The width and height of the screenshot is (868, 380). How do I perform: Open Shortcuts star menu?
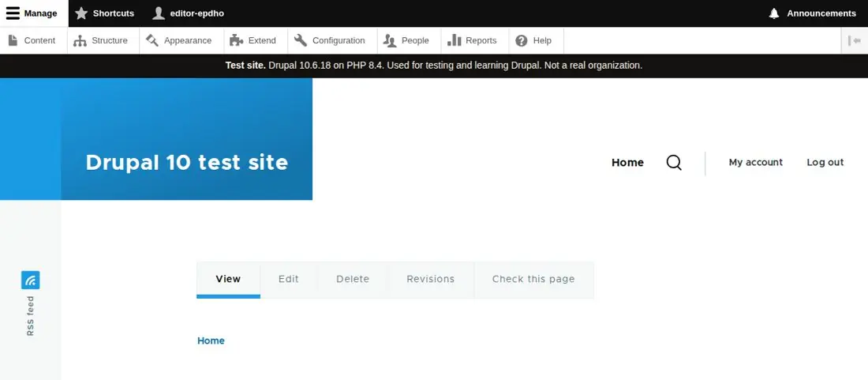coord(104,13)
